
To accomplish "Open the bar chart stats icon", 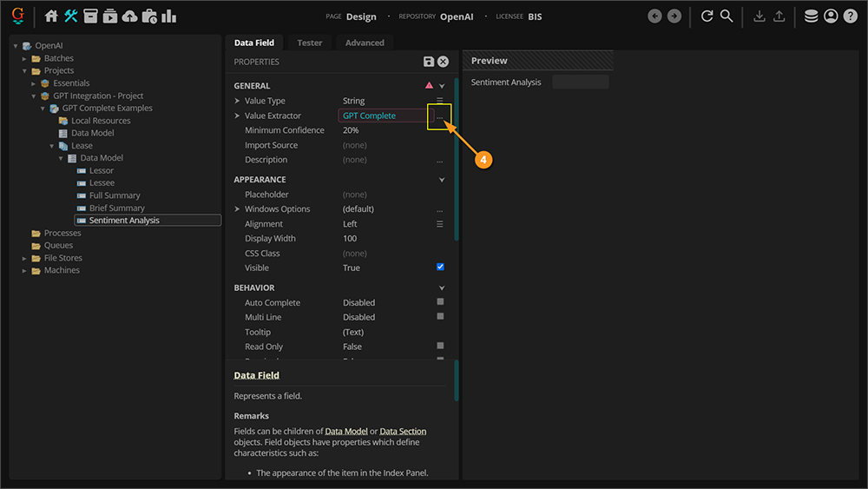I will [x=168, y=16].
